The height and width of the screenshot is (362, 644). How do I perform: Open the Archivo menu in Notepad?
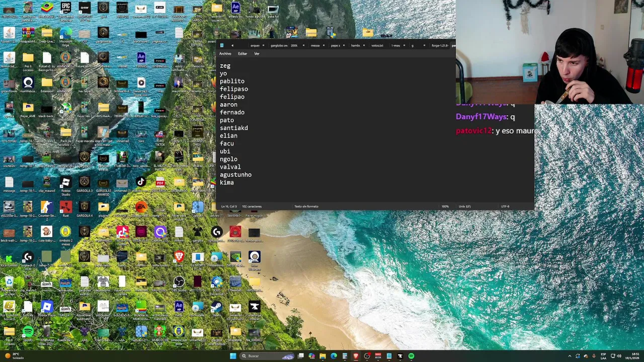(x=225, y=53)
